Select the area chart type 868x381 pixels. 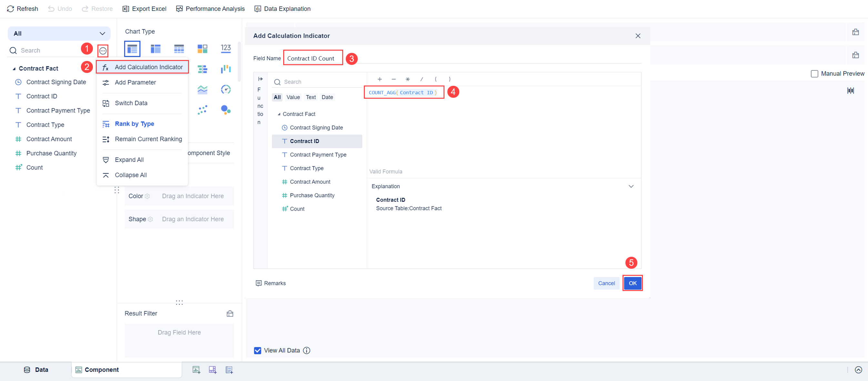(203, 90)
